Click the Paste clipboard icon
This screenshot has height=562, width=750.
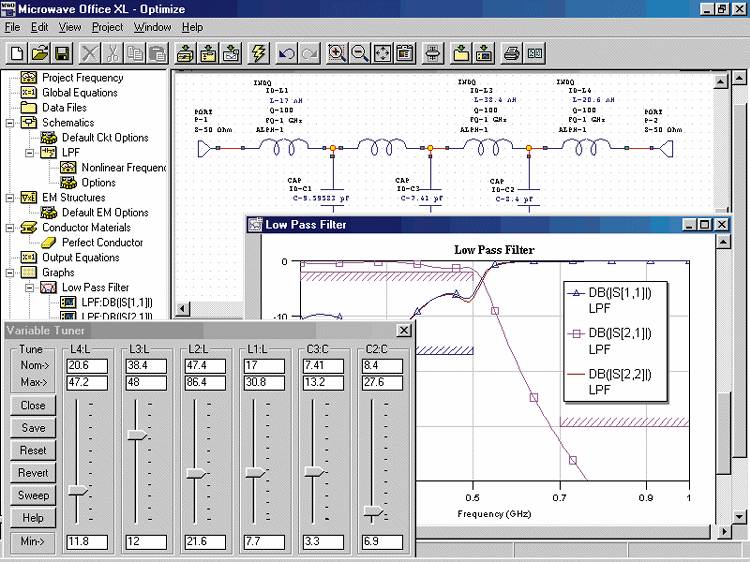coord(158,53)
